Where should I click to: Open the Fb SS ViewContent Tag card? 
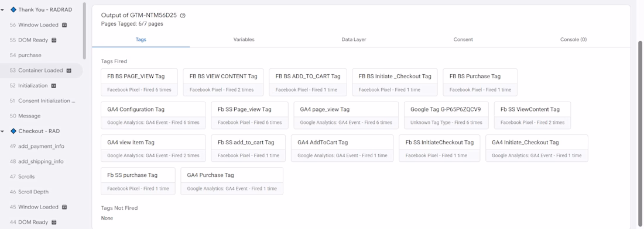(532, 116)
